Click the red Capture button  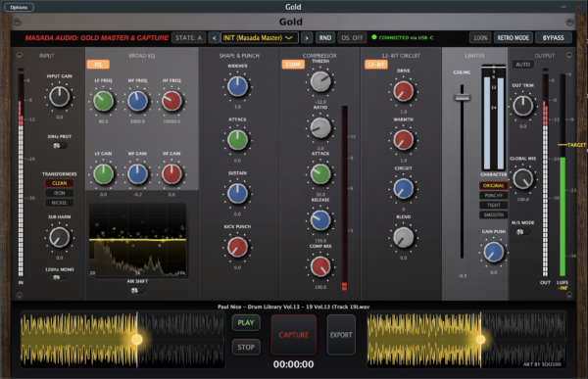(294, 335)
